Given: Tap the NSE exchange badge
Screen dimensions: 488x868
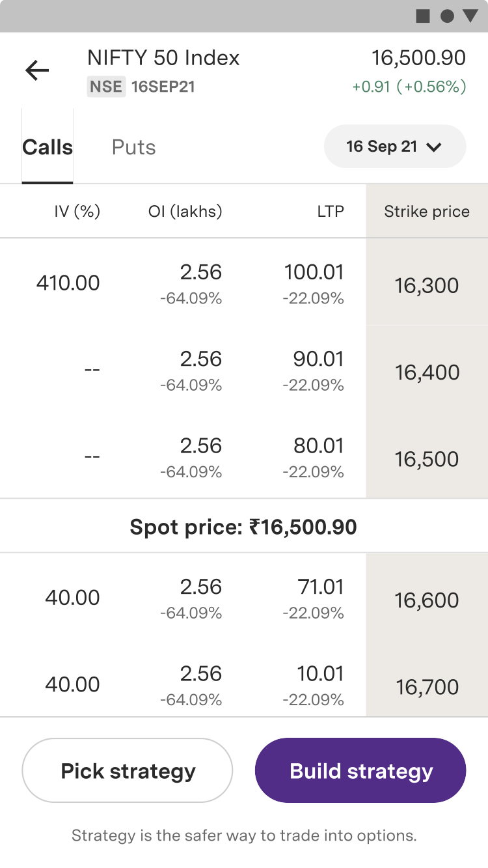Looking at the screenshot, I should [106, 87].
